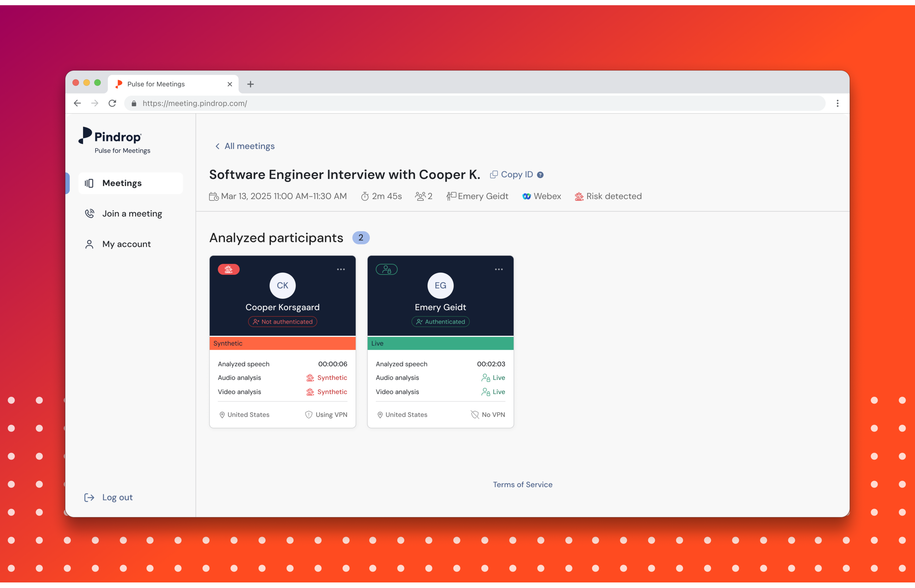Open Join a meeting in sidebar
915x588 pixels.
coord(132,214)
